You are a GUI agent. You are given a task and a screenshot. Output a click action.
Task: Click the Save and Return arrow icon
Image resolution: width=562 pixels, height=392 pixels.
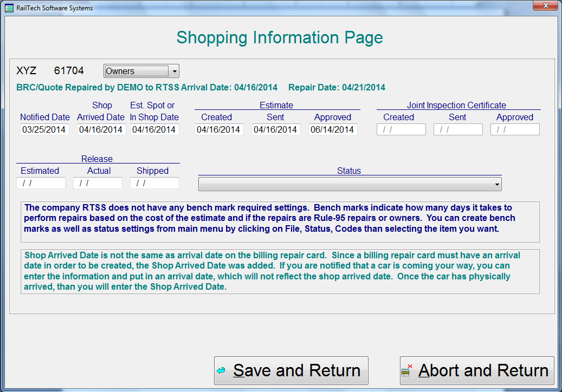(x=221, y=371)
